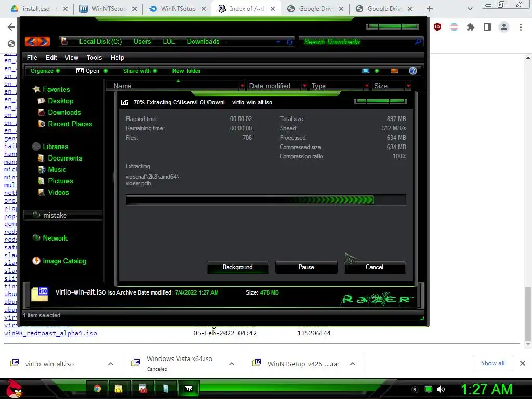Open Chrome's three-dot menu
532x399 pixels.
tap(521, 27)
